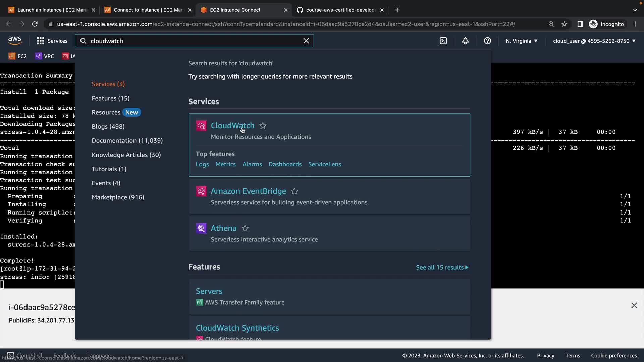Clear the search box with the X icon

(306, 41)
